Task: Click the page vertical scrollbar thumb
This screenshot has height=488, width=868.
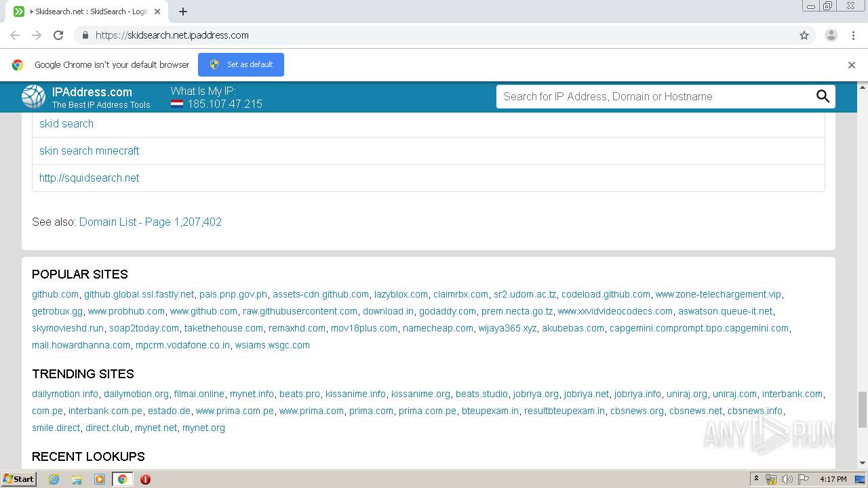Action: (x=863, y=409)
